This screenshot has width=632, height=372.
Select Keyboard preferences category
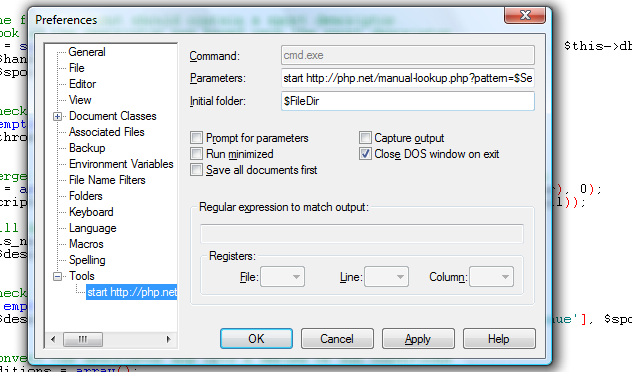[x=91, y=212]
